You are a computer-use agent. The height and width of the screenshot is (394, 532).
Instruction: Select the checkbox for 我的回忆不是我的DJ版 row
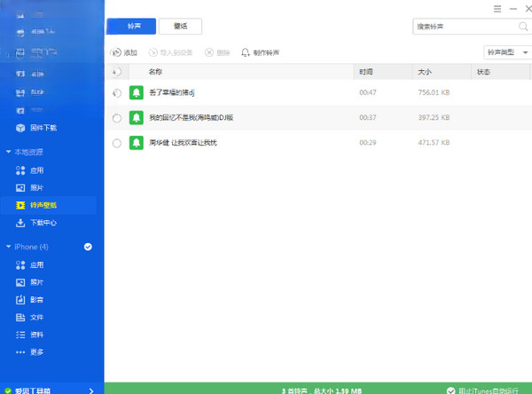tap(117, 118)
